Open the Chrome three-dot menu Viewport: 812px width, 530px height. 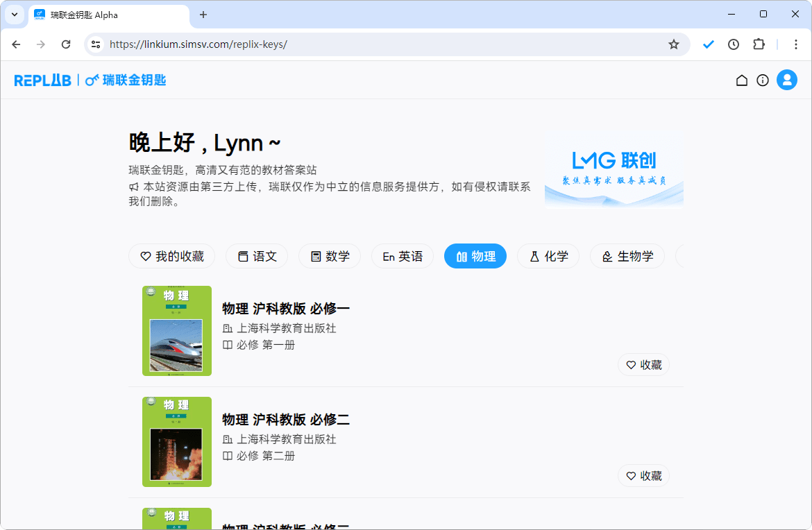[x=796, y=44]
